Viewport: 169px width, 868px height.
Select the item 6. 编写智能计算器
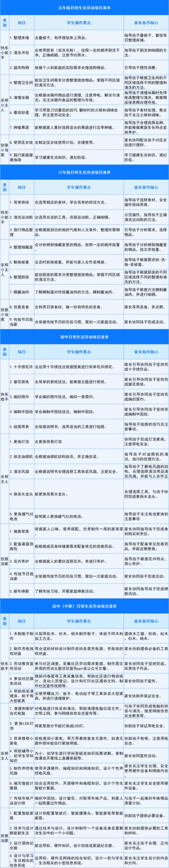click(x=21, y=785)
